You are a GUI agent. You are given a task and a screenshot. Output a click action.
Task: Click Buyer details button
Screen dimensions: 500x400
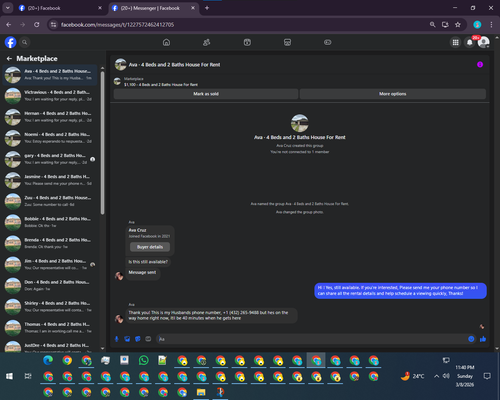click(x=150, y=247)
